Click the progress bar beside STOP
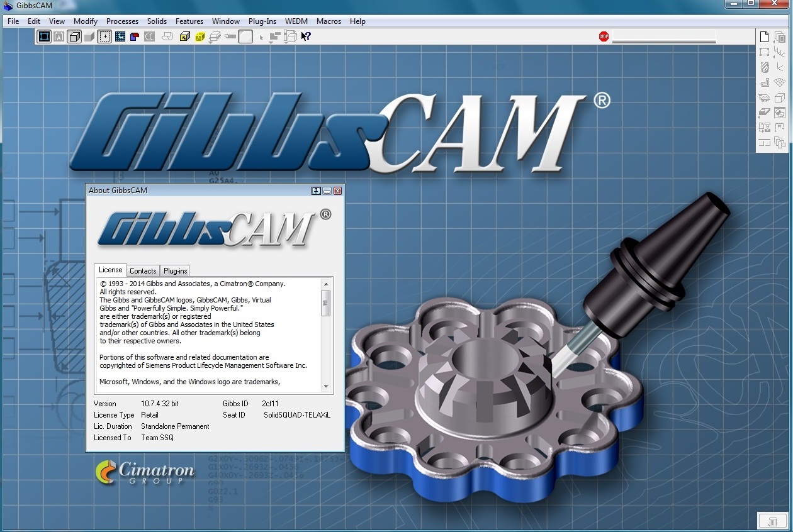This screenshot has width=793, height=532. (x=664, y=37)
